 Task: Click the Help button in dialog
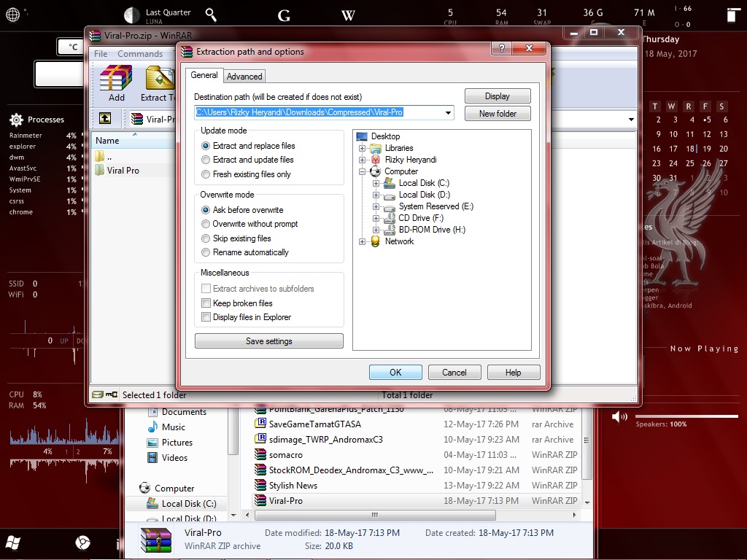[x=513, y=373]
